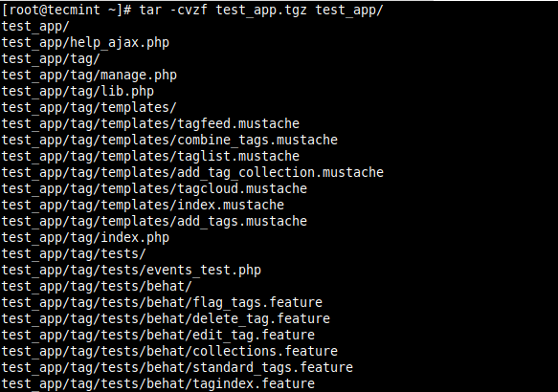Click the delete_tag.feature line
This screenshot has height=392, width=558.
[166, 319]
